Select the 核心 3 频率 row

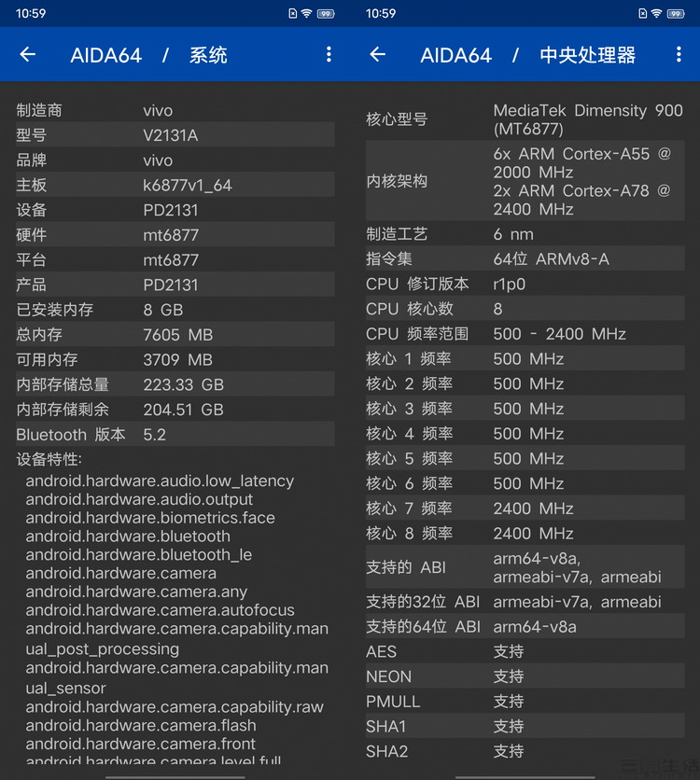pos(525,408)
